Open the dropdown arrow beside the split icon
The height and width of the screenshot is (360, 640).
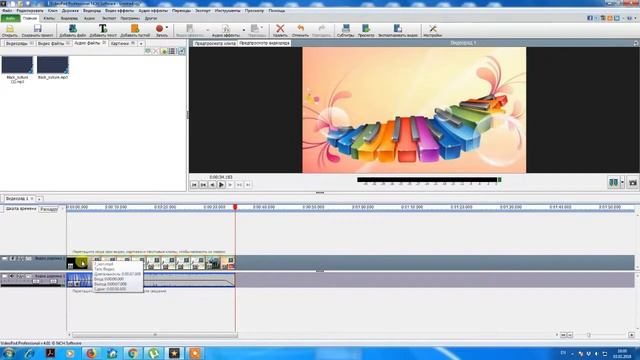click(x=622, y=182)
